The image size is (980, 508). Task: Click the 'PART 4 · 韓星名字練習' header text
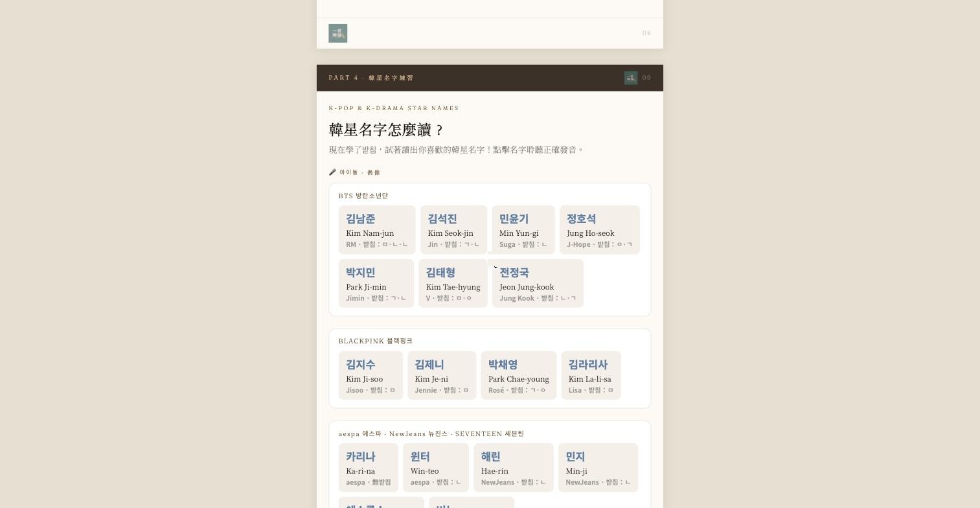point(371,78)
